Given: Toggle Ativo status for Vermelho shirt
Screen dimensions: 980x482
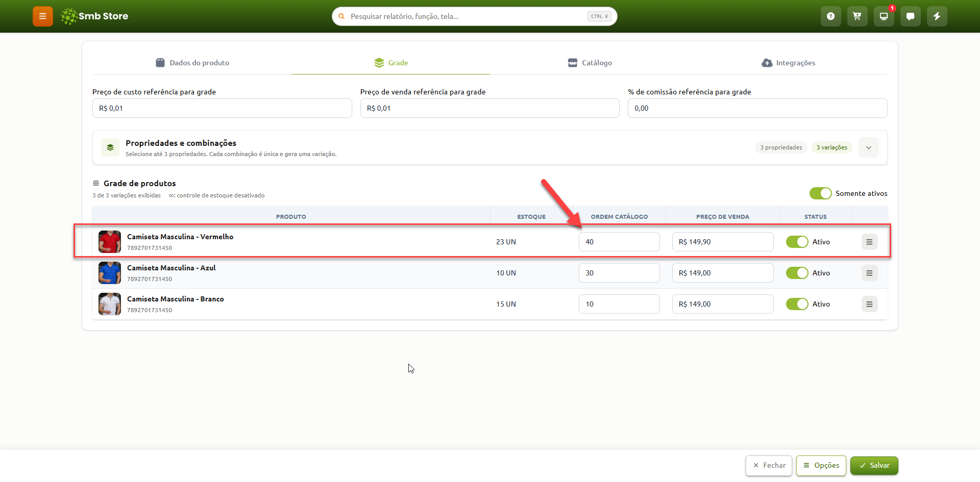Looking at the screenshot, I should click(797, 242).
